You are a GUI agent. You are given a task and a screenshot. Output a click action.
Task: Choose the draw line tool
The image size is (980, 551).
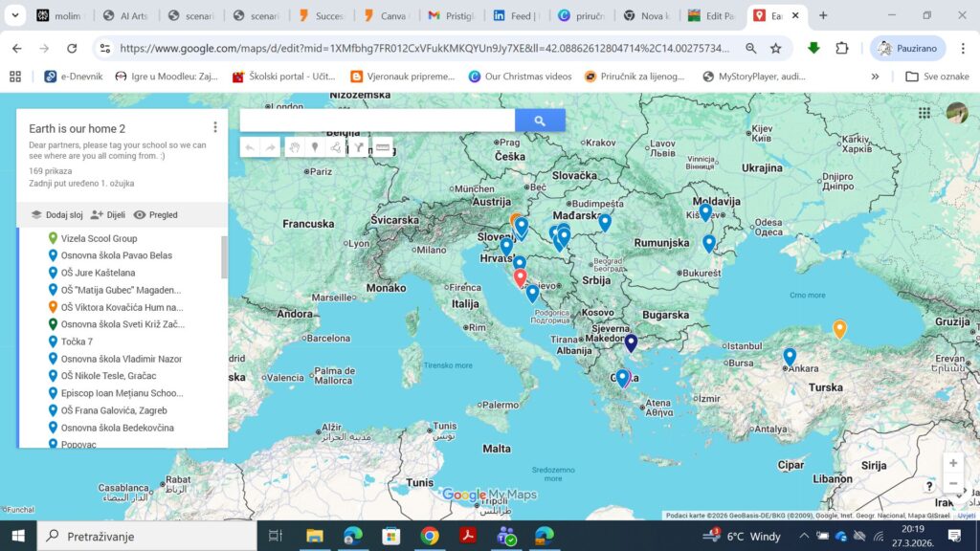[x=335, y=147]
